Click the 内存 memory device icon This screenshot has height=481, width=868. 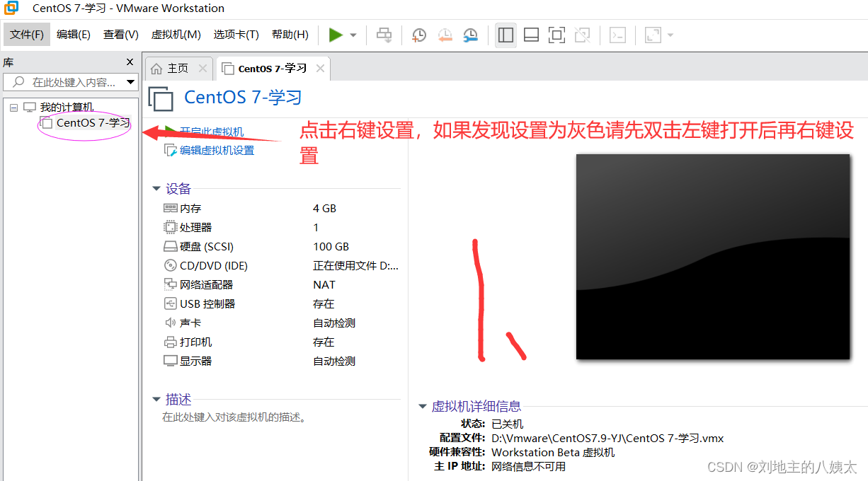click(x=170, y=208)
